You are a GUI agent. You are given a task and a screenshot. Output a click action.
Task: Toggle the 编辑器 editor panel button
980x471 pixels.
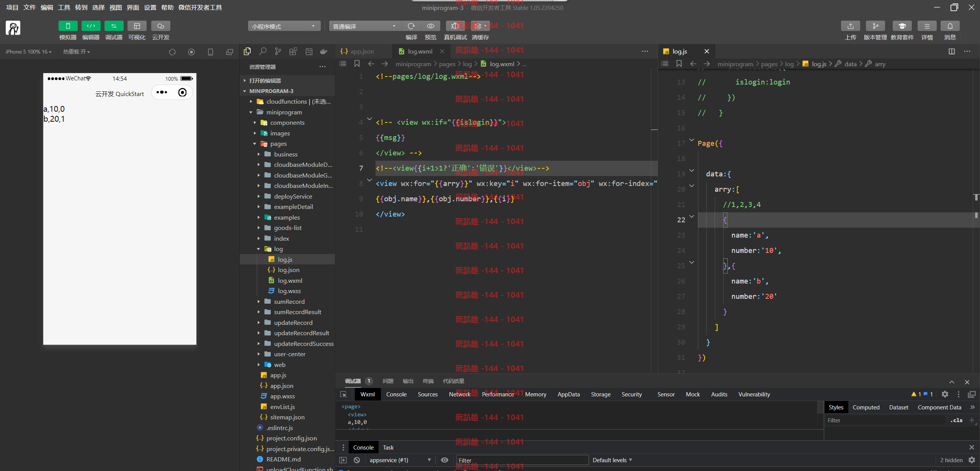(91, 26)
